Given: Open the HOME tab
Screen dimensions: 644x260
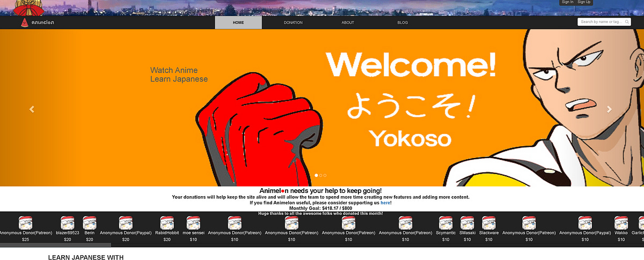Looking at the screenshot, I should tap(238, 23).
